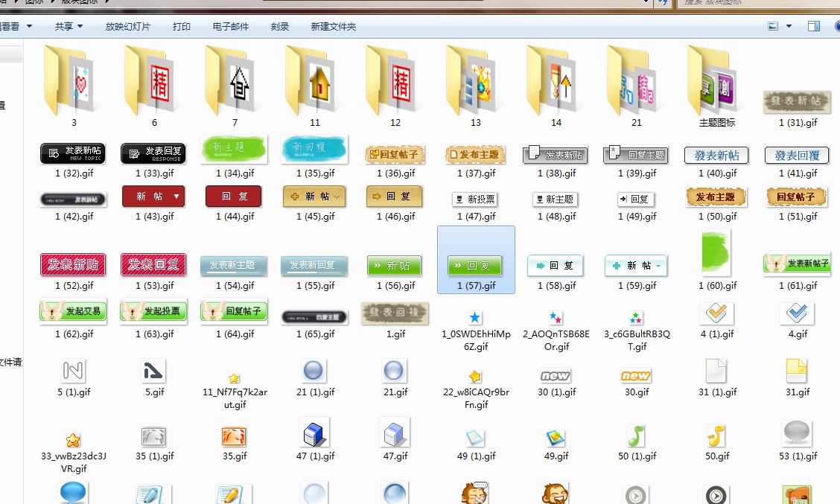Click 新建文件夹 in the toolbar
840x504 pixels.
[333, 26]
